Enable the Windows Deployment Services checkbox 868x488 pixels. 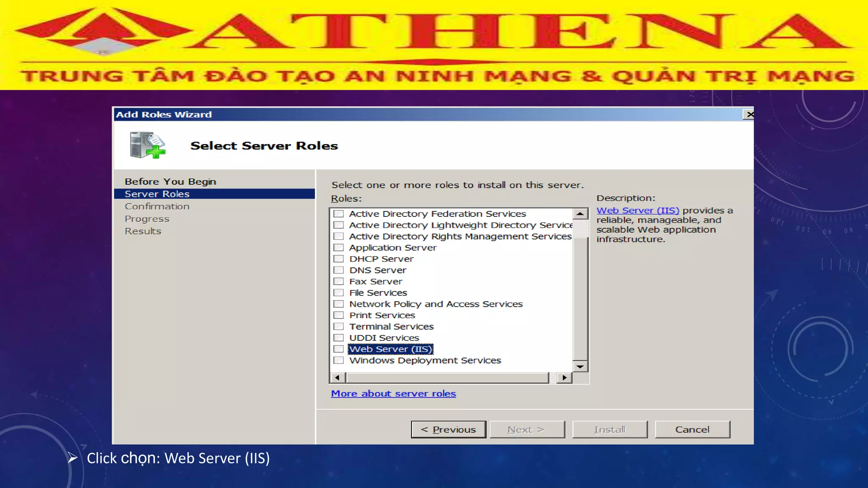coord(338,360)
